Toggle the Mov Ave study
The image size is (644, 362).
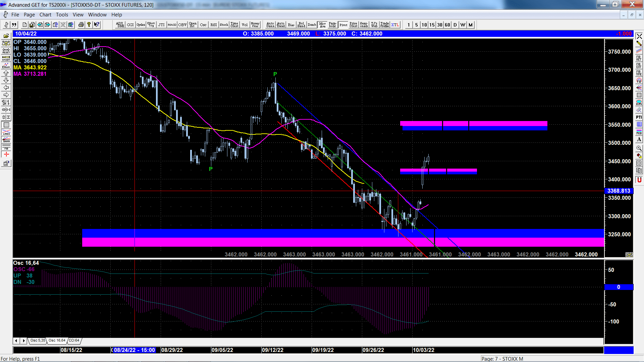click(x=322, y=25)
